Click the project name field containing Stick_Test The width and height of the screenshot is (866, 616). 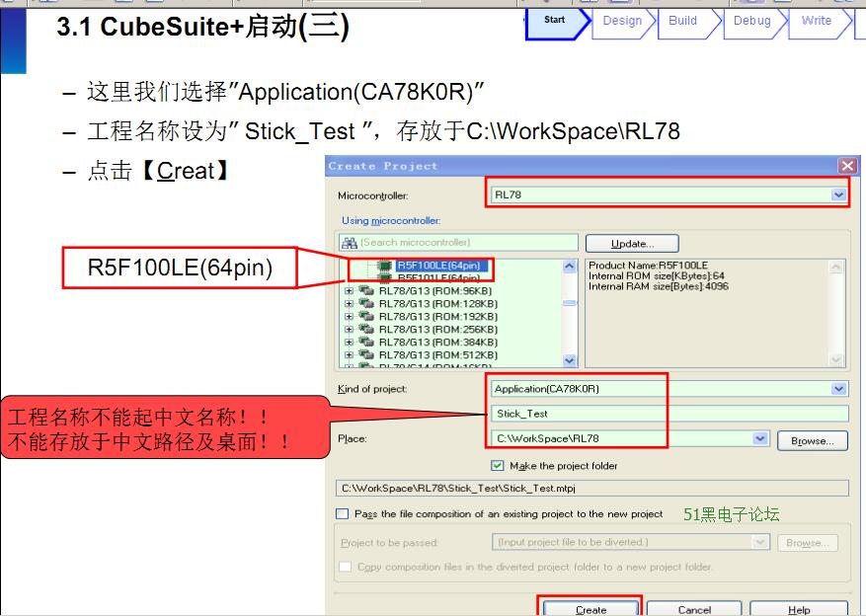pyautogui.click(x=669, y=414)
